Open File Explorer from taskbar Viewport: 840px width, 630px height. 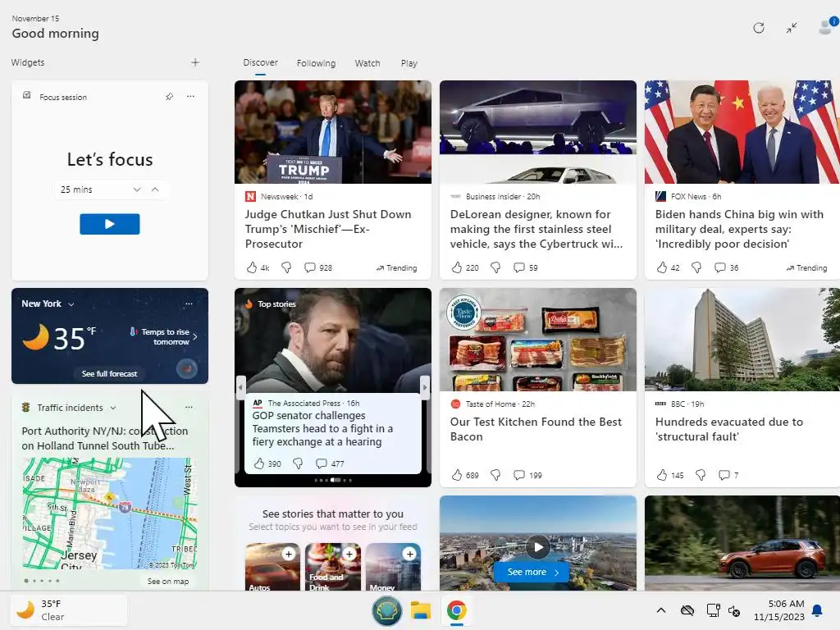pyautogui.click(x=421, y=610)
